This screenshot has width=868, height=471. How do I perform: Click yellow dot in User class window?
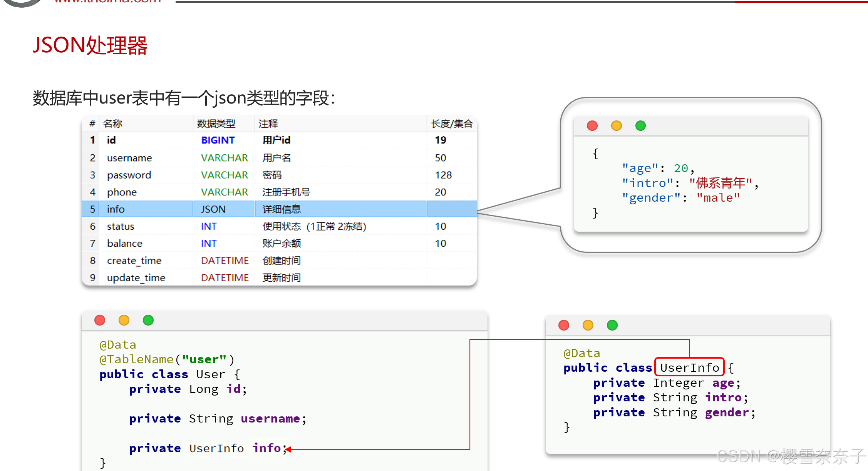click(x=124, y=320)
